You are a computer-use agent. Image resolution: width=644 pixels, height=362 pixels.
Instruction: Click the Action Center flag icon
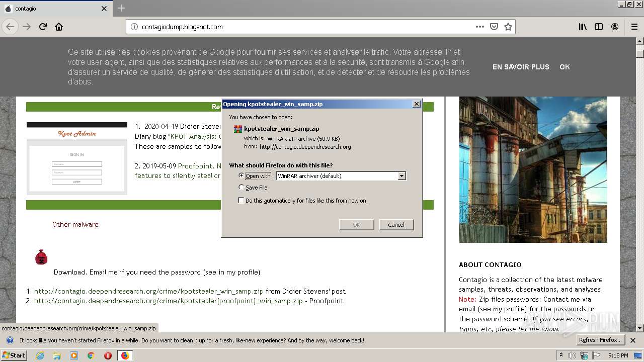click(x=596, y=355)
